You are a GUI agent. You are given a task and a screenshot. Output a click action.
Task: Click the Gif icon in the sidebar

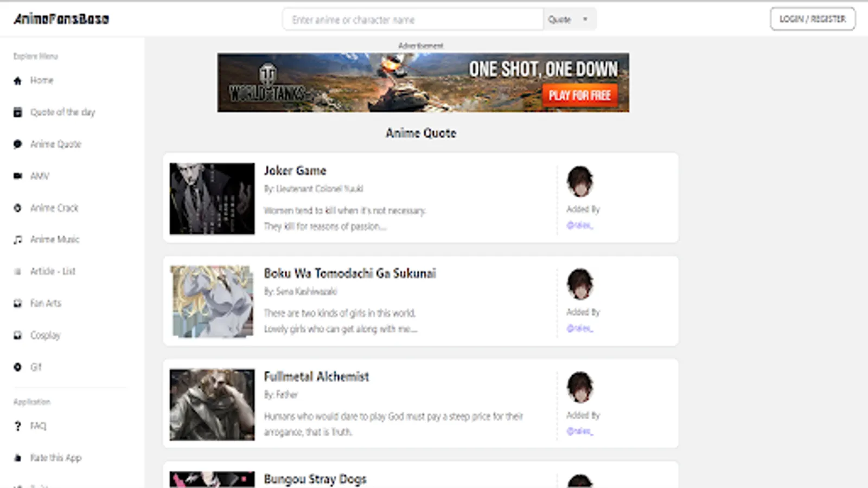point(17,367)
